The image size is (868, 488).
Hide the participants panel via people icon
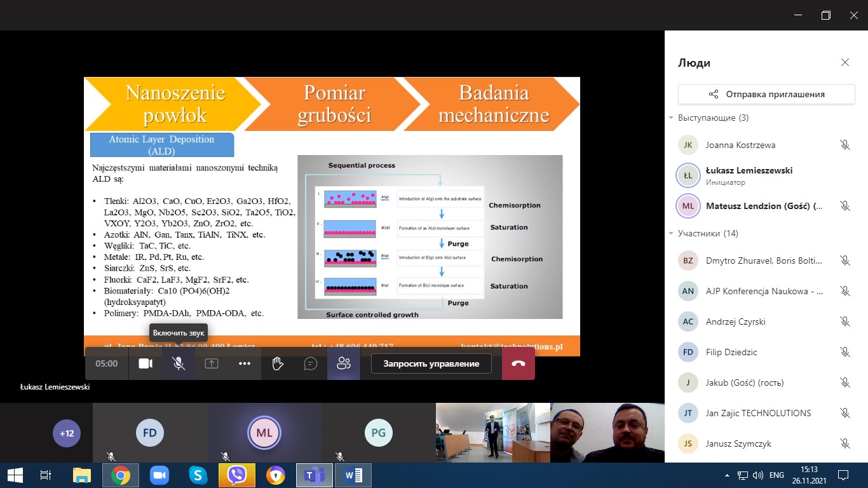344,363
